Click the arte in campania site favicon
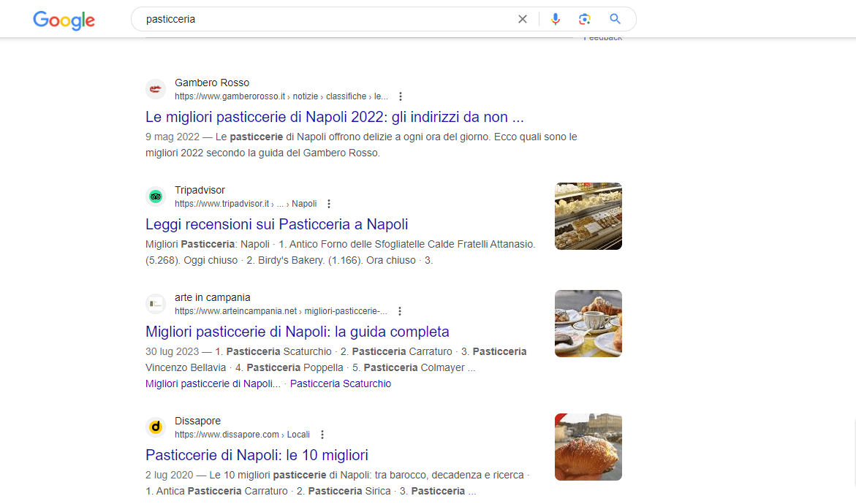This screenshot has height=504, width=856. (x=156, y=304)
